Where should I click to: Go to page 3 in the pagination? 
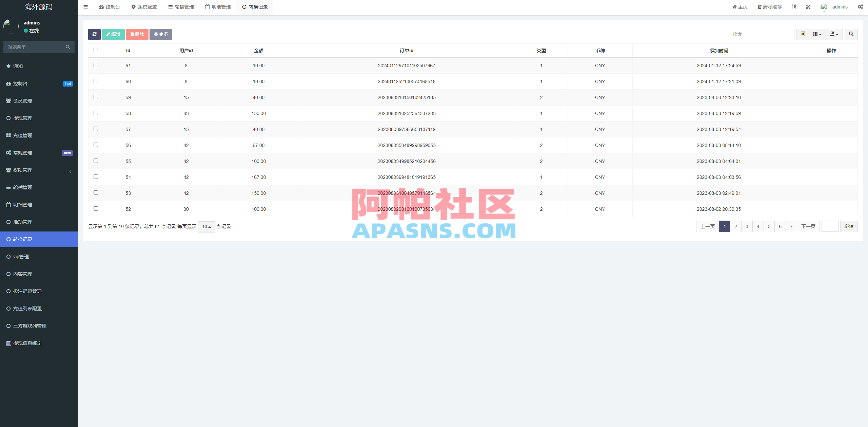[x=747, y=226]
